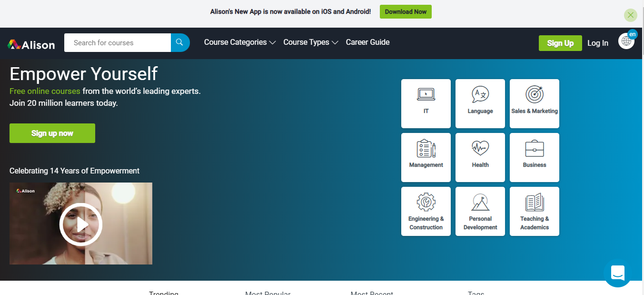Expand the Course Types dropdown
The height and width of the screenshot is (295, 644).
311,42
